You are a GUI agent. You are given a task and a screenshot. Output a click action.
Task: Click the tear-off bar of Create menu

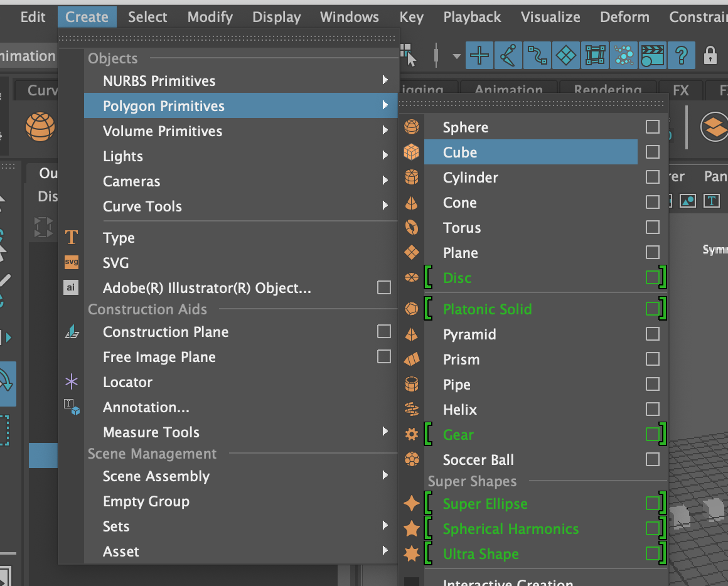(228, 37)
